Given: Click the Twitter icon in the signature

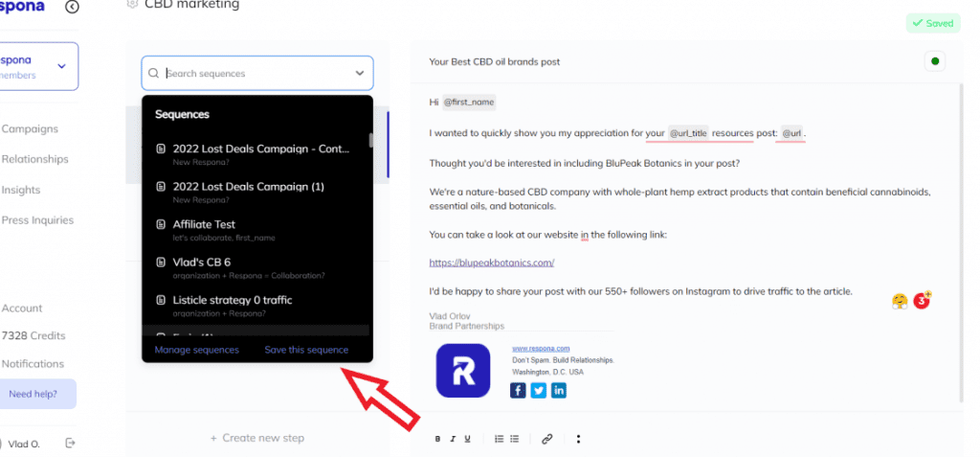Looking at the screenshot, I should point(539,391).
